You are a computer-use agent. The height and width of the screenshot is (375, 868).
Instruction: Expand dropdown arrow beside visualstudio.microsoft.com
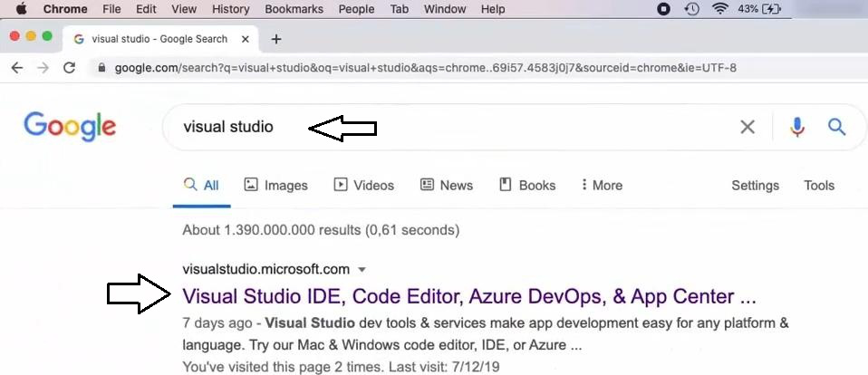pos(362,270)
